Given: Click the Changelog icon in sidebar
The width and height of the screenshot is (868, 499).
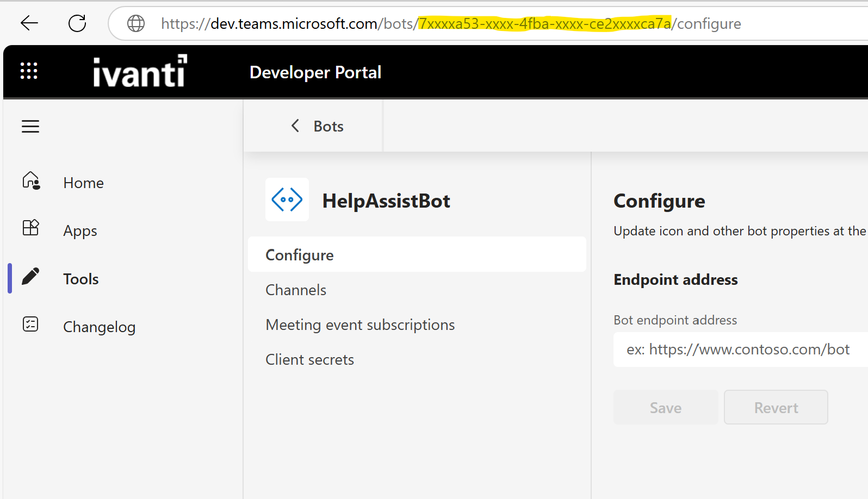Looking at the screenshot, I should [x=31, y=325].
